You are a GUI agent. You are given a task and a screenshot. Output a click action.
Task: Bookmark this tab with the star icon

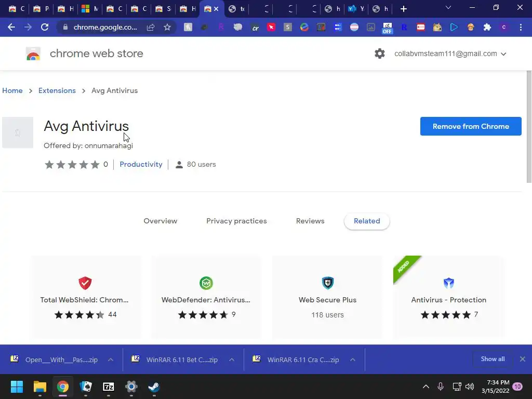[x=167, y=27]
